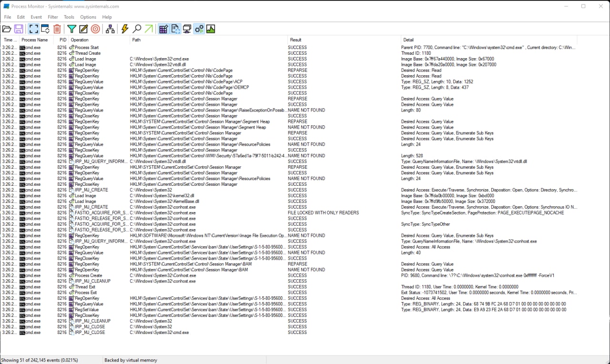Image resolution: width=610 pixels, height=364 pixels.
Task: Open the Help menu
Action: coord(107,17)
